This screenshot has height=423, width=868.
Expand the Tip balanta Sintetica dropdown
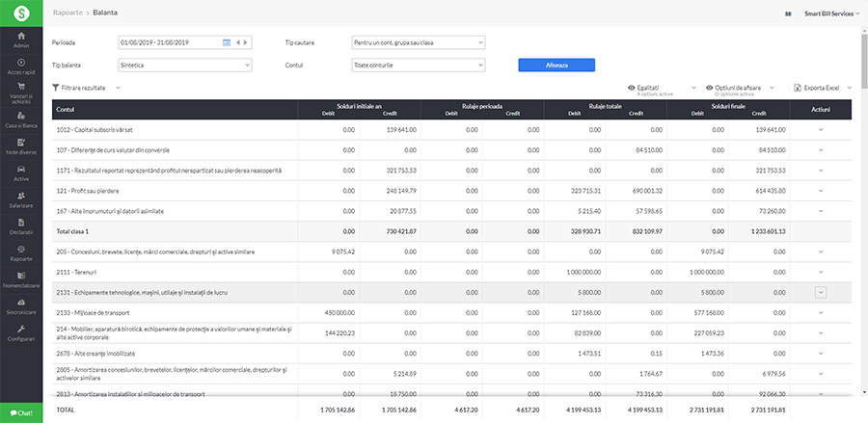tap(183, 65)
